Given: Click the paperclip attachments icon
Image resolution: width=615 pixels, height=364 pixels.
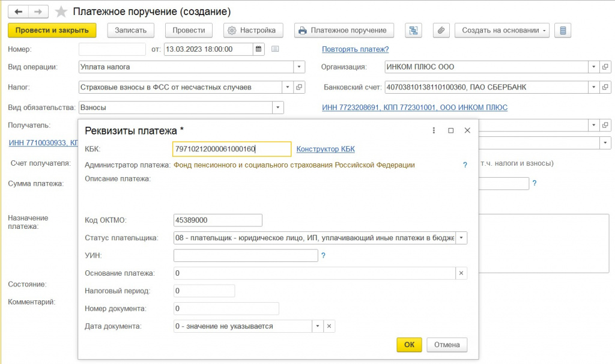Looking at the screenshot, I should (441, 30).
